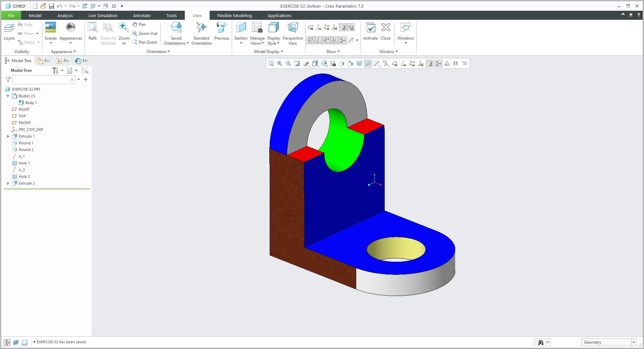Toggle coordinate system display in Show group
The width and height of the screenshot is (644, 349).
(335, 28)
